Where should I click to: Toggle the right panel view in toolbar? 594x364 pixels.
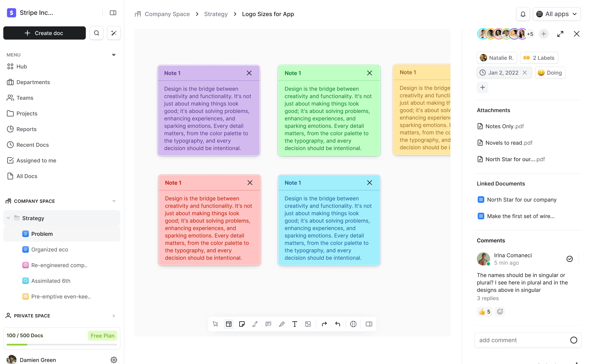point(369,324)
